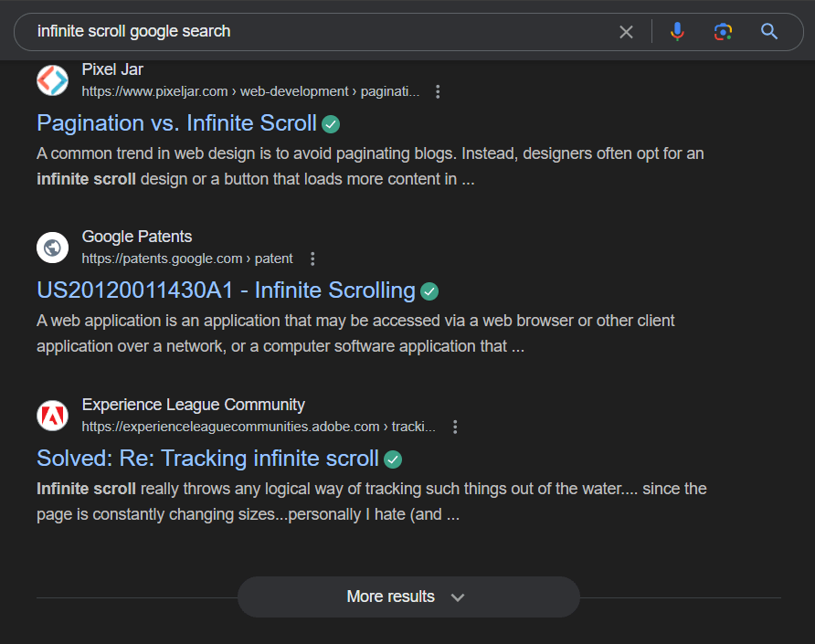Open Solved: Re: Tracking infinite scroll link

click(x=207, y=459)
